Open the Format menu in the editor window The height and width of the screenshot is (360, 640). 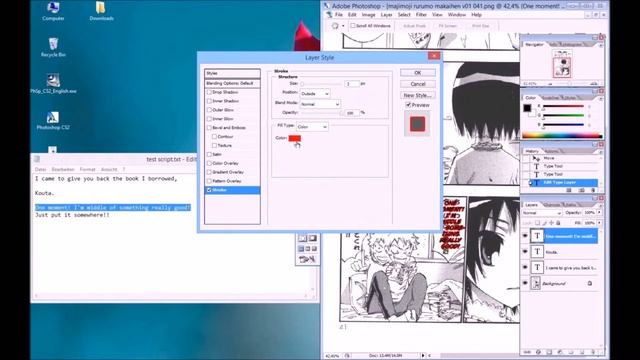click(87, 169)
